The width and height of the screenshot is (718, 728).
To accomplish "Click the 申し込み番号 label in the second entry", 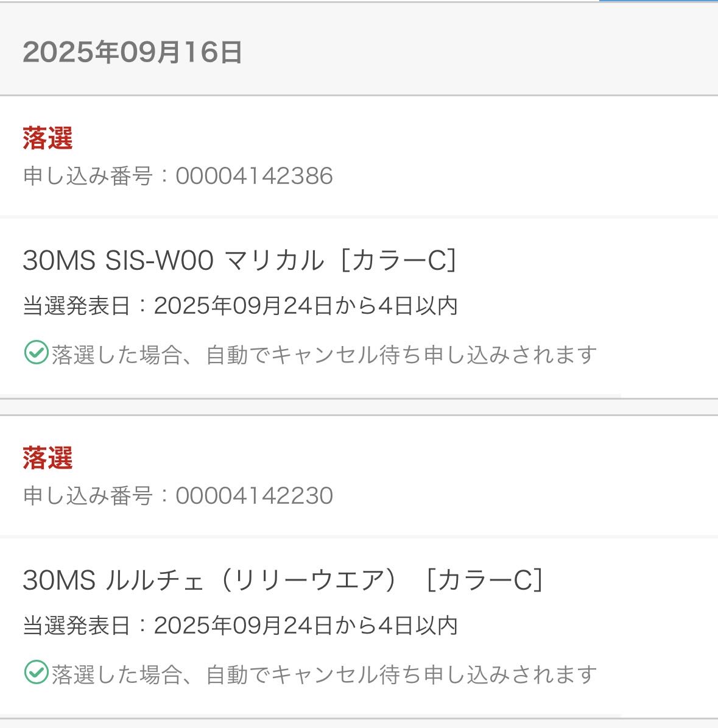I will click(88, 495).
